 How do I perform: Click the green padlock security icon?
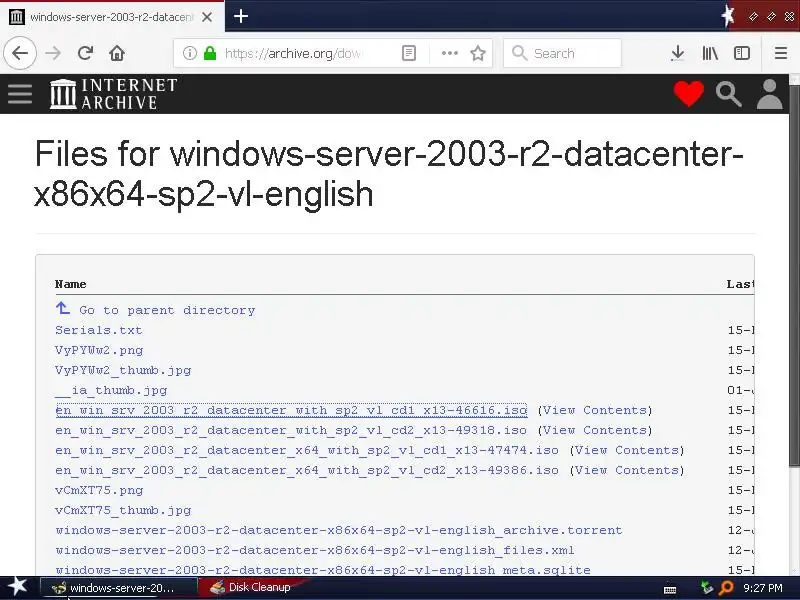pos(210,53)
